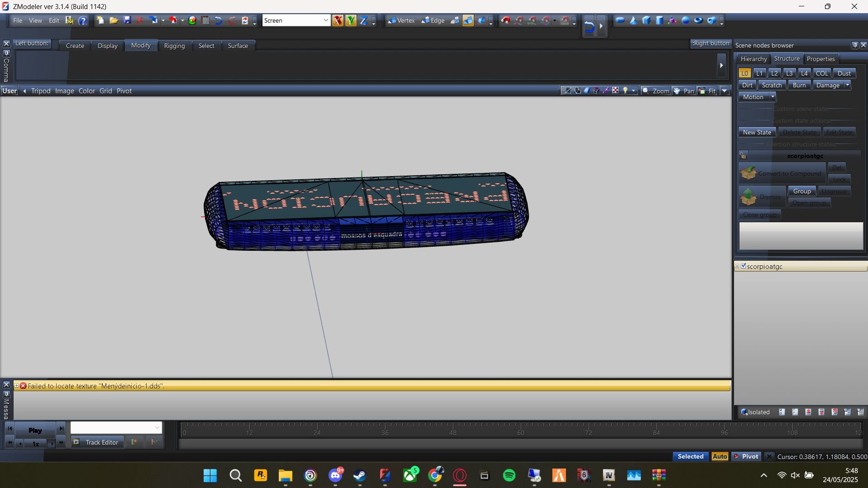Click the Play animation button
868x488 pixels.
click(35, 430)
